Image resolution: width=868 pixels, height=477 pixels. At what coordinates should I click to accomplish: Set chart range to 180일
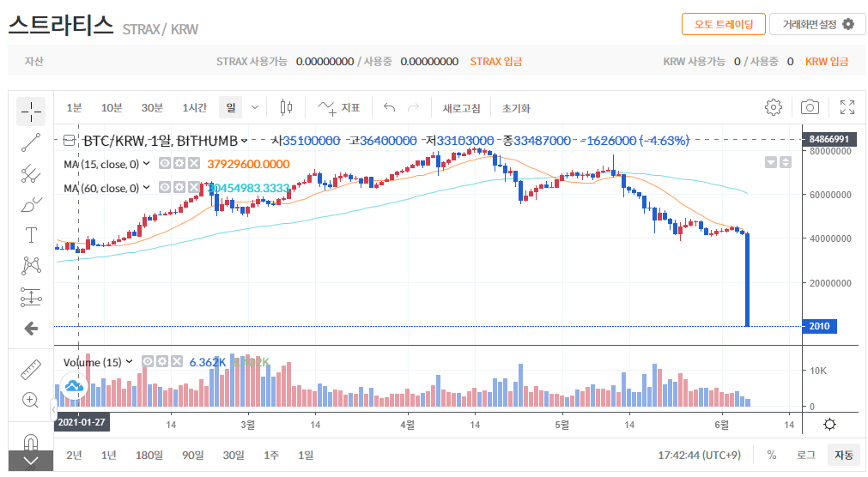point(149,455)
